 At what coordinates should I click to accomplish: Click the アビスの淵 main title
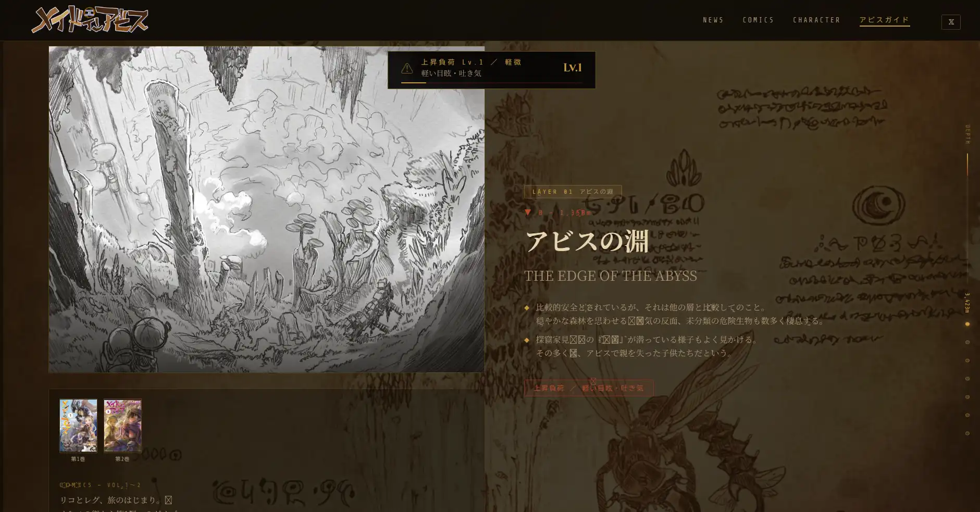[587, 241]
